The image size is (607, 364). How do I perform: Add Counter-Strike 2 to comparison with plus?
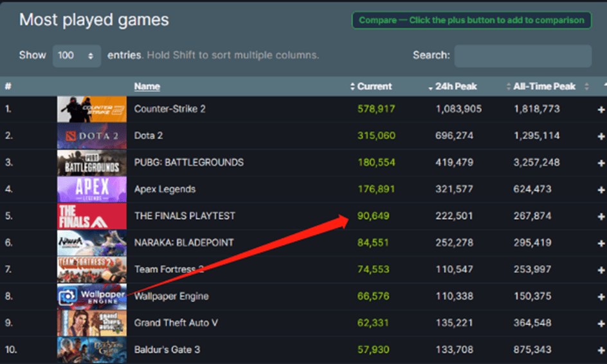tap(601, 109)
